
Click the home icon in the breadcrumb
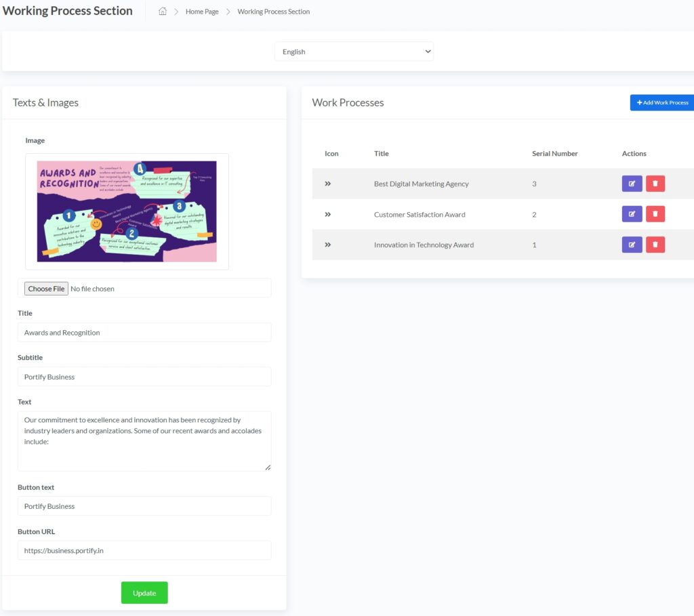[x=163, y=12]
